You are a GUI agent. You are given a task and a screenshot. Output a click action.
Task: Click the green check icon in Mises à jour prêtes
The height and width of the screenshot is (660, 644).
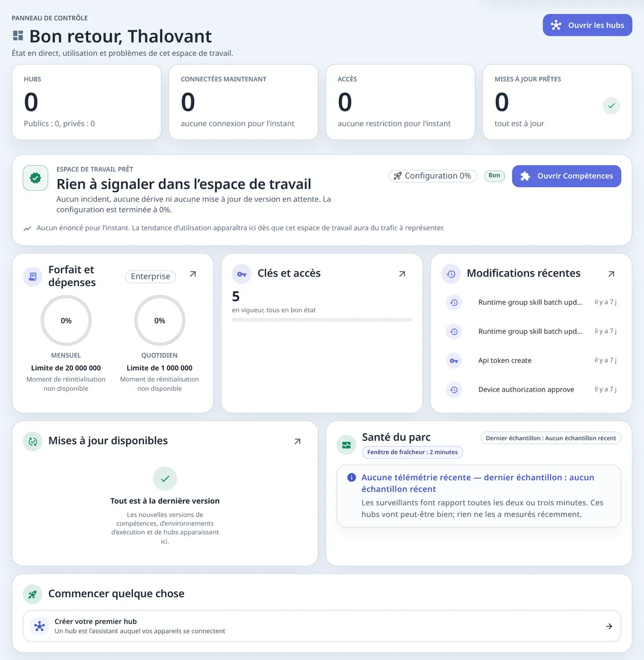[x=611, y=106]
